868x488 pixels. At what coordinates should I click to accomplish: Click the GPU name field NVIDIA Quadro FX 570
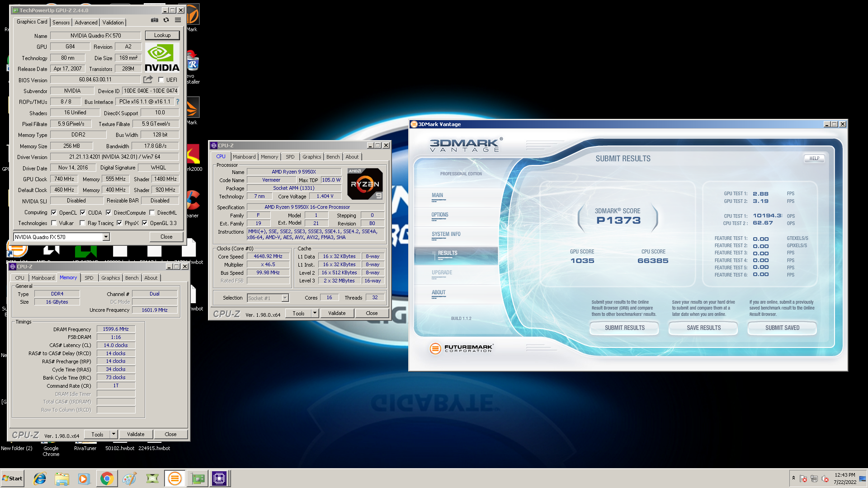click(96, 36)
